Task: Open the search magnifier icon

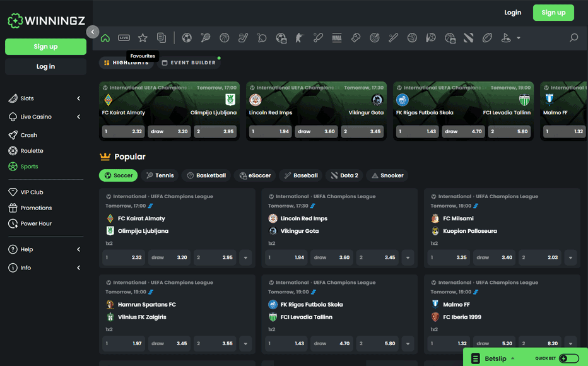Action: 573,37
